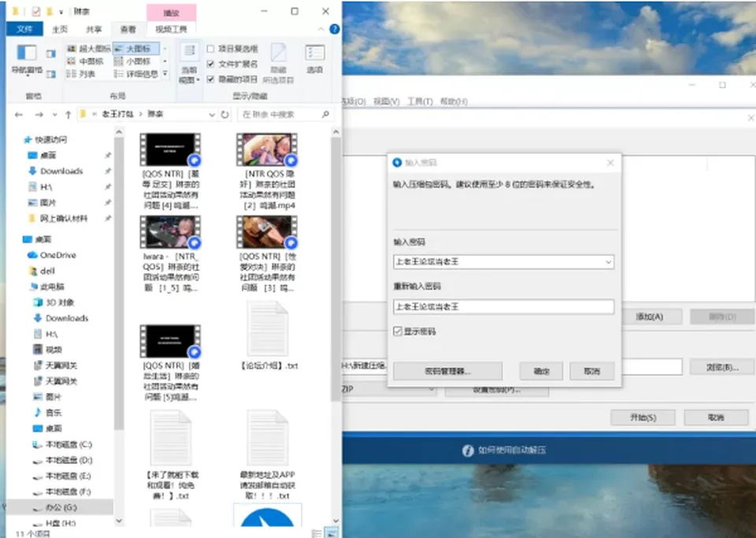The width and height of the screenshot is (756, 538).
Task: Open 工具(T) menu in the archive window
Action: click(420, 102)
